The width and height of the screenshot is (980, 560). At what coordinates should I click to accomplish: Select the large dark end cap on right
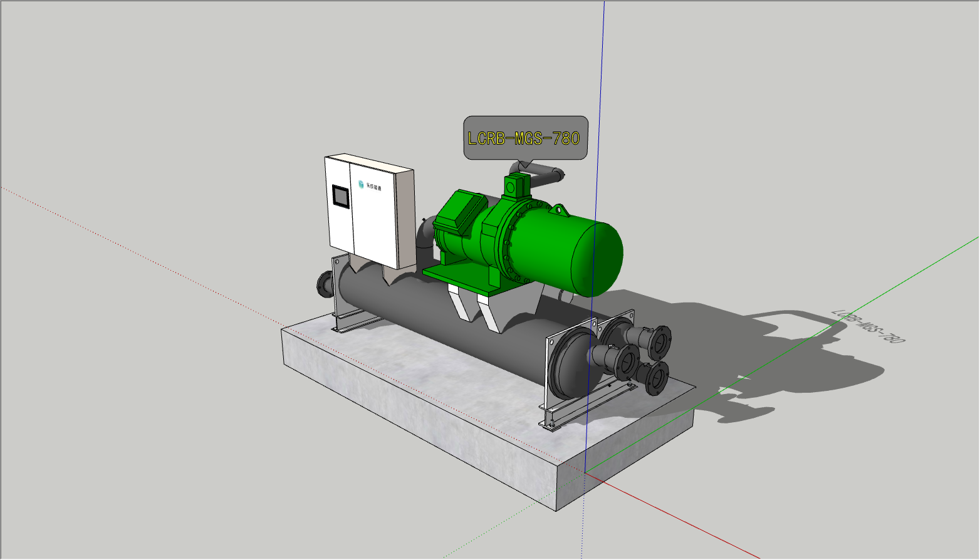click(x=567, y=366)
